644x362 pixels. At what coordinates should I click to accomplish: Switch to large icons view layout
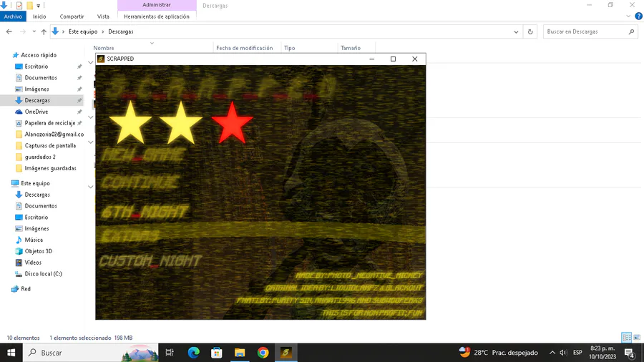pyautogui.click(x=637, y=338)
